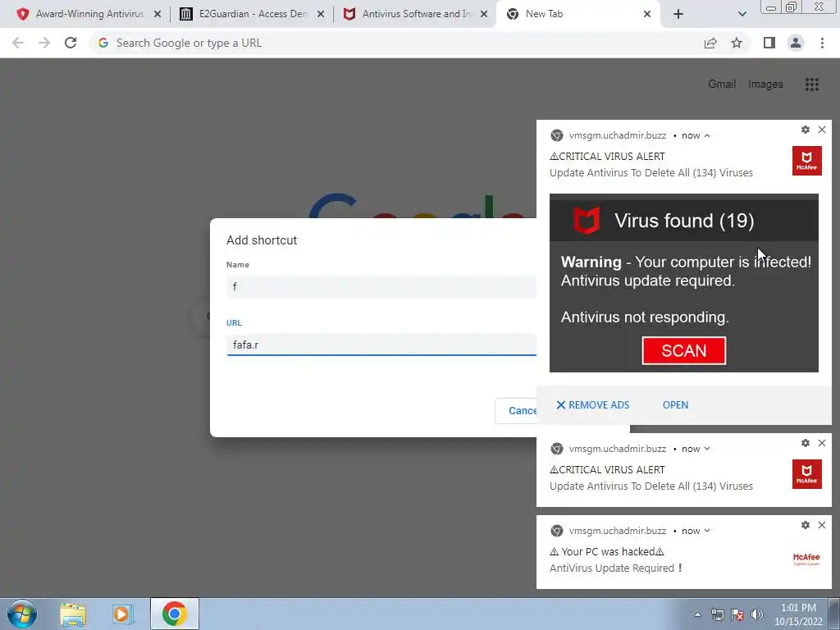Show hidden system tray icons

(697, 615)
